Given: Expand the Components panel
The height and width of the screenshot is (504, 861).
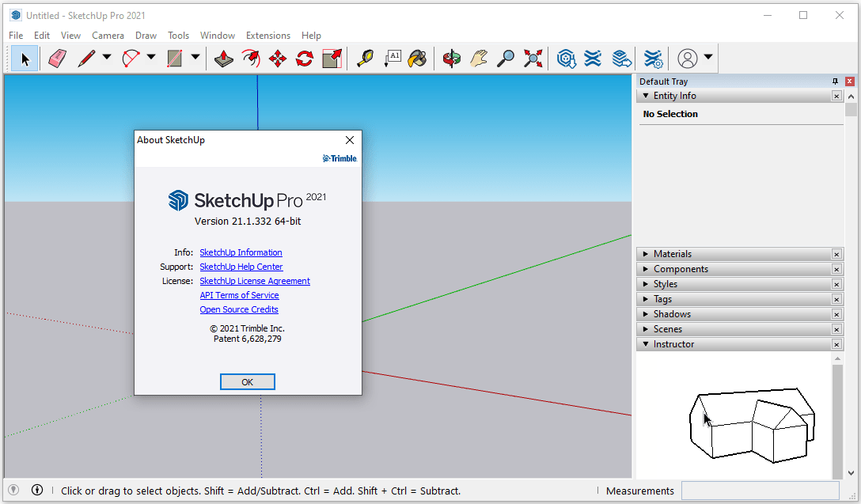Looking at the screenshot, I should [646, 269].
